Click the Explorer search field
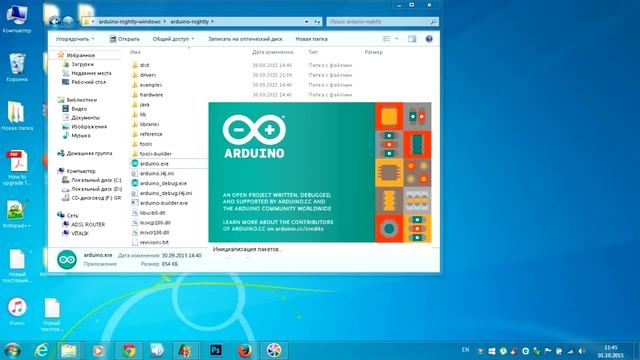Screen dimensions: 640x360 (x=382, y=22)
